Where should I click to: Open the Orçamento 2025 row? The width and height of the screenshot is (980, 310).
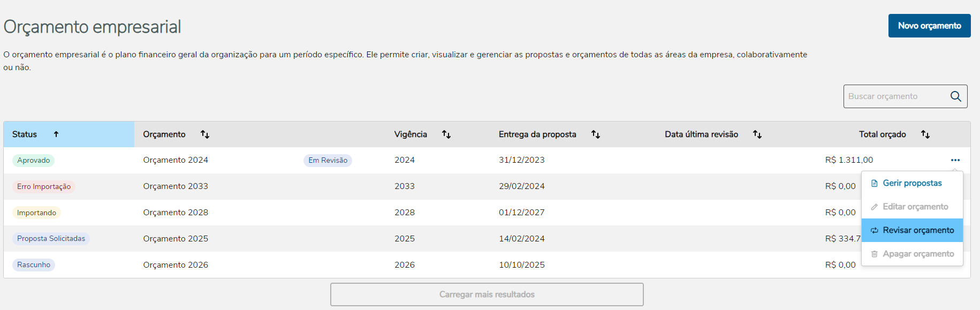click(x=176, y=239)
